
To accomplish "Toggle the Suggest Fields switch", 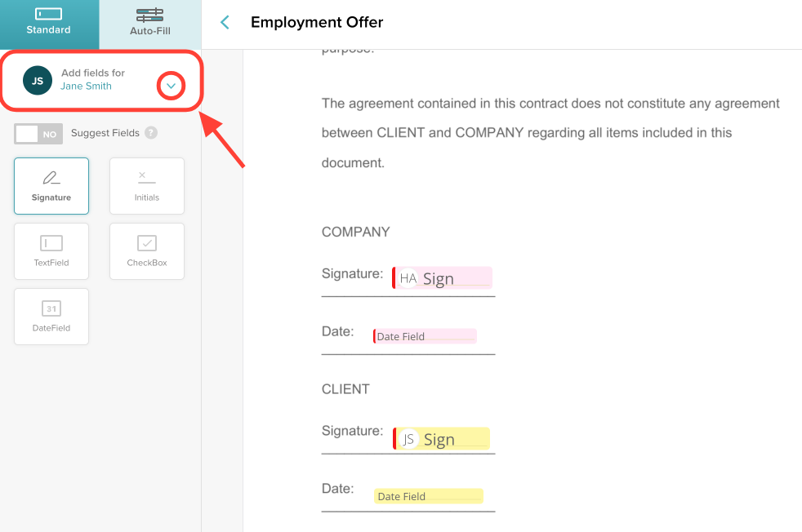I will 38,134.
